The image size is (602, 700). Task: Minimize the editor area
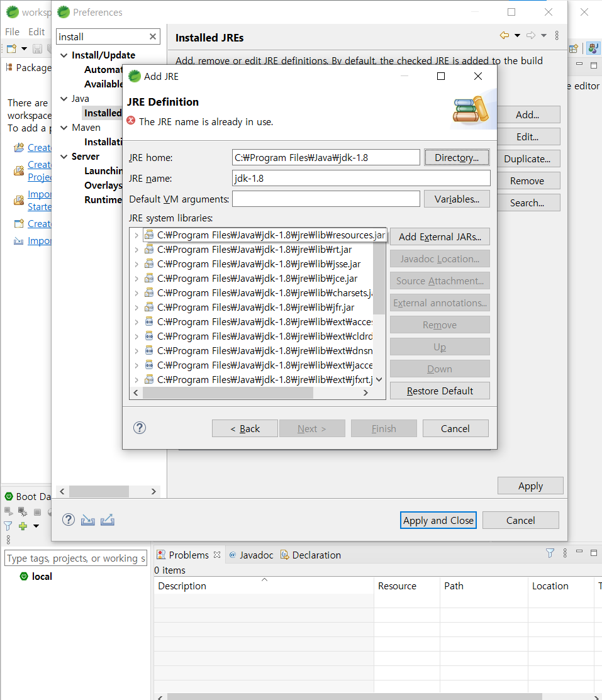[x=579, y=64]
